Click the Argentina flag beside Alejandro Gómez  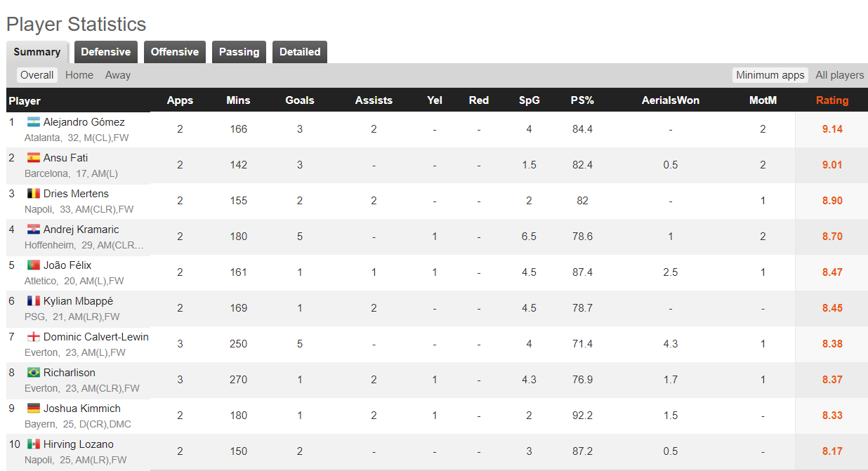[34, 122]
